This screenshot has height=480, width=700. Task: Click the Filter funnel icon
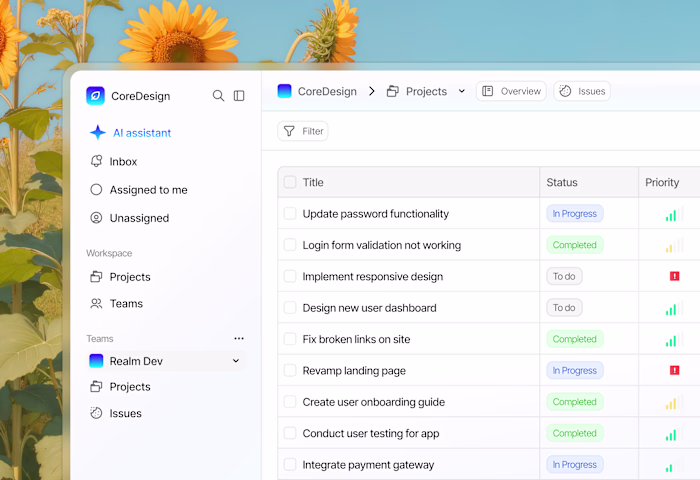click(289, 131)
